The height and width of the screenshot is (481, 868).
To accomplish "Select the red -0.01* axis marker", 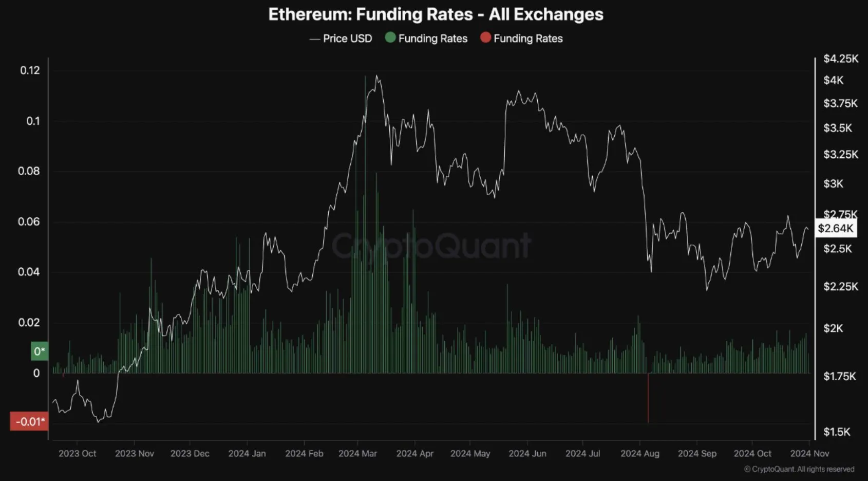I will [30, 422].
